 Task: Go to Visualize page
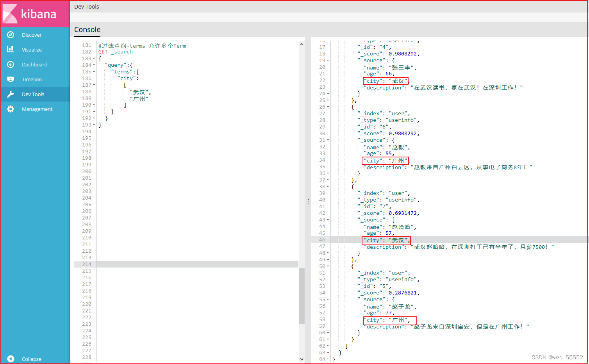[32, 50]
